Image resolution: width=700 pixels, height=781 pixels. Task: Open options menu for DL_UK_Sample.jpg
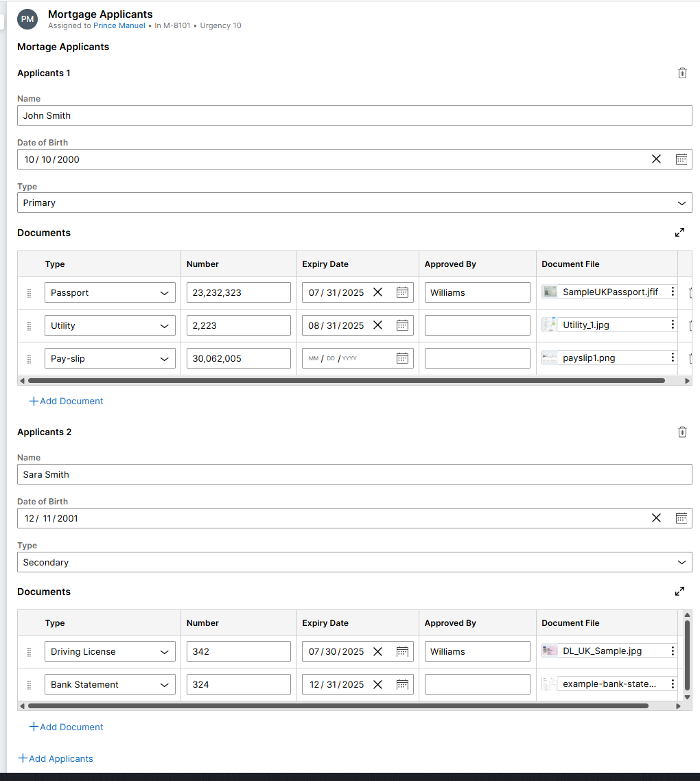[x=671, y=651]
